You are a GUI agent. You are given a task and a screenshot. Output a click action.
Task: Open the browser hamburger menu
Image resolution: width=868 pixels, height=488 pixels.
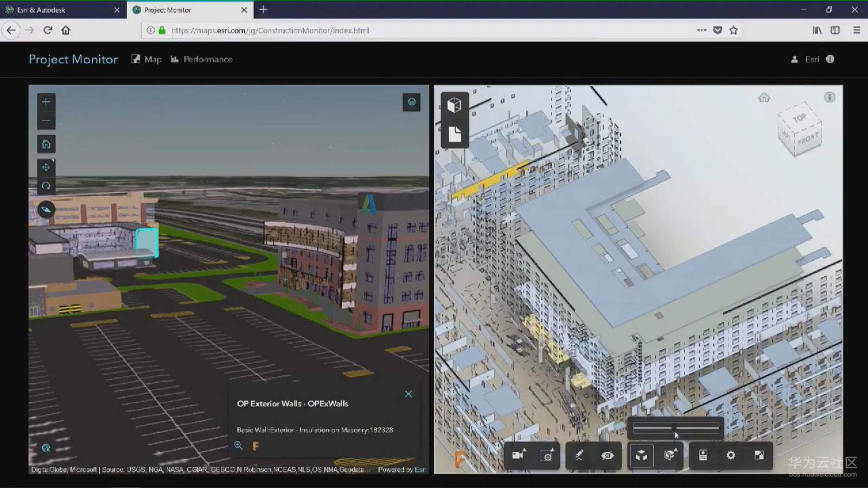point(857,30)
